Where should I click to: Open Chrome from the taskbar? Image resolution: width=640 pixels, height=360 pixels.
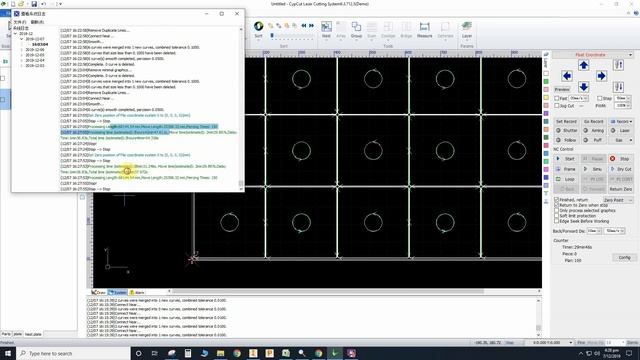[x=237, y=353]
